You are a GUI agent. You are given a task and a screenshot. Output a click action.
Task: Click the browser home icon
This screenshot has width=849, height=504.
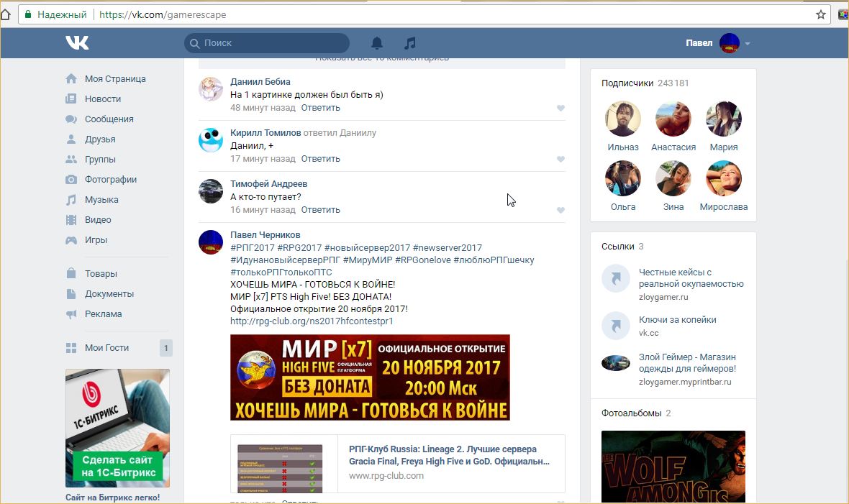[x=6, y=14]
